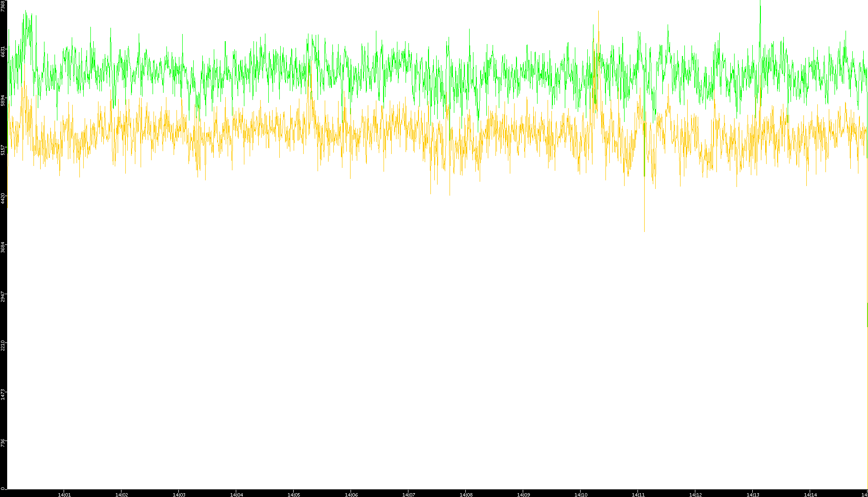Select the 14:10 time axis marker

tap(581, 495)
